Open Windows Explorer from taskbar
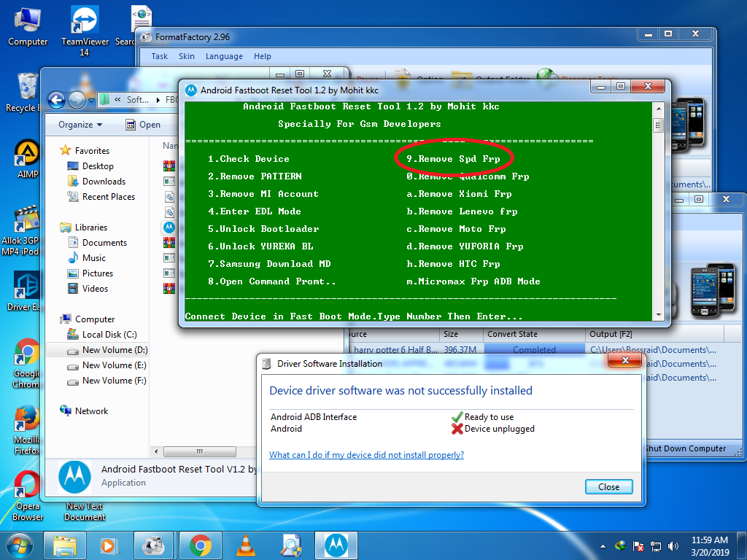747x560 pixels. point(65,545)
